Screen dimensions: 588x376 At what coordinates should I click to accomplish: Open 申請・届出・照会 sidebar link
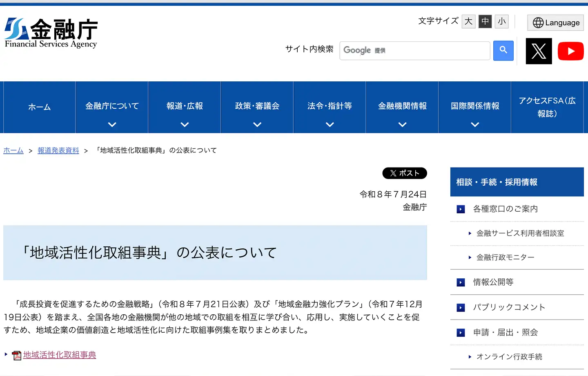pyautogui.click(x=506, y=333)
